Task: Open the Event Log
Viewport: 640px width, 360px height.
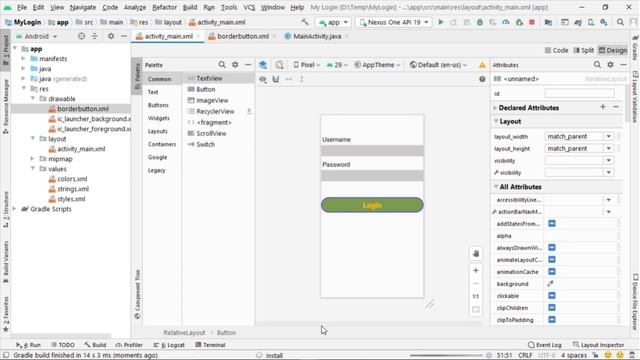Action: click(x=544, y=345)
